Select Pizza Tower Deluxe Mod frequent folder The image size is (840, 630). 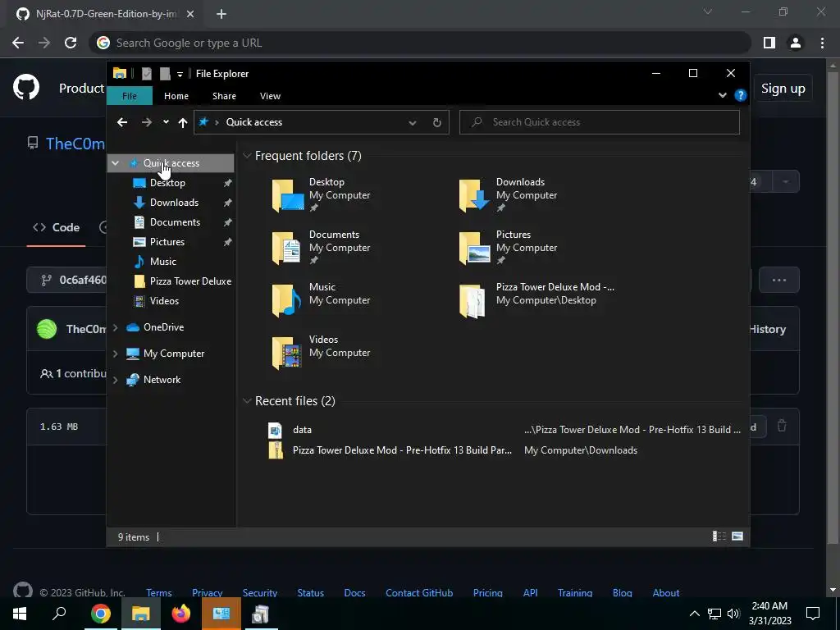pyautogui.click(x=536, y=300)
